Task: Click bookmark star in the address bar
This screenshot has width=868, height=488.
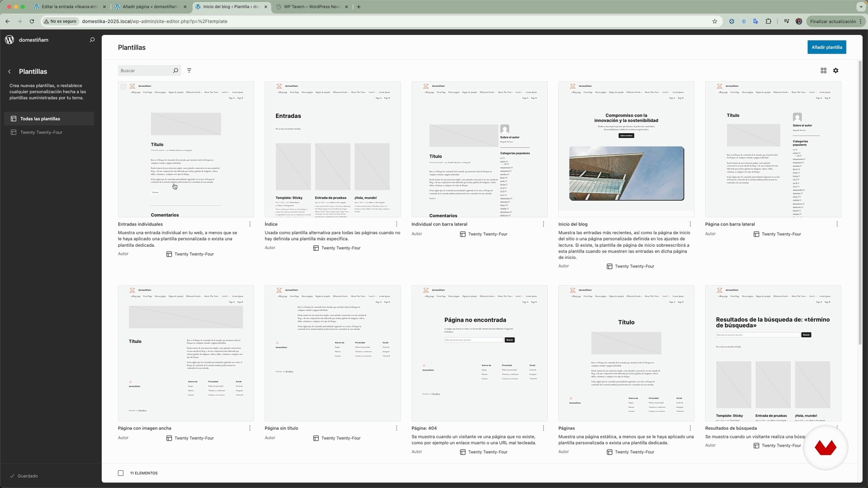Action: [715, 21]
